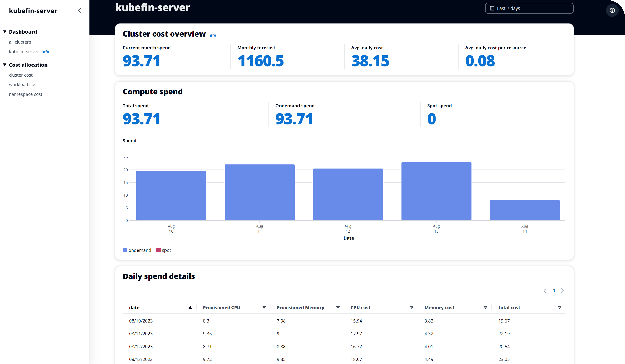Screen dimensions: 625x364
Task: Go to the previous table page
Action: [545, 291]
